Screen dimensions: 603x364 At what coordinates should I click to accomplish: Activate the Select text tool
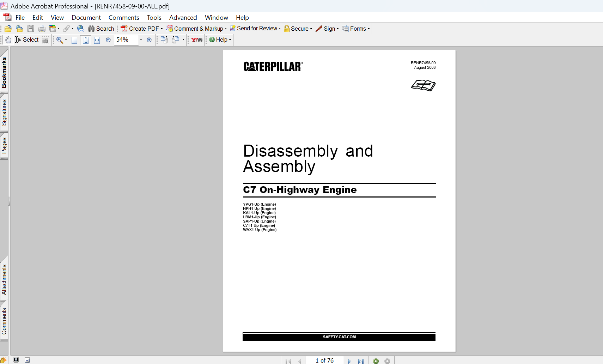(27, 40)
